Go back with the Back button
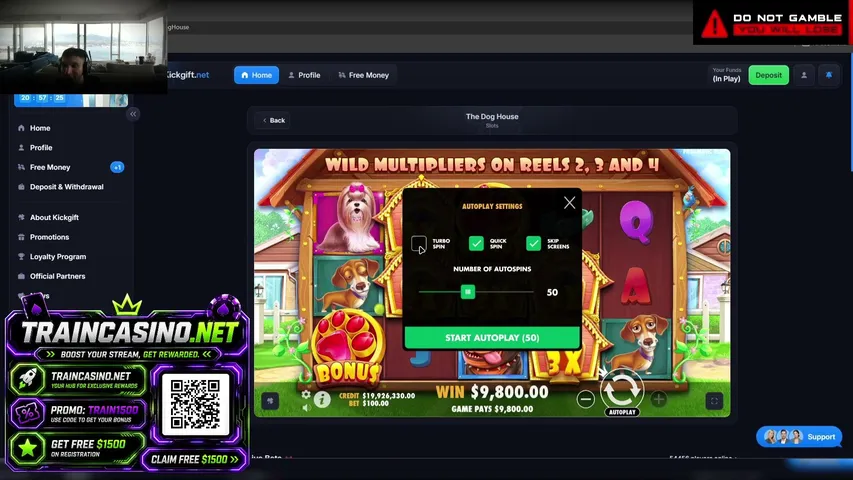 (274, 120)
